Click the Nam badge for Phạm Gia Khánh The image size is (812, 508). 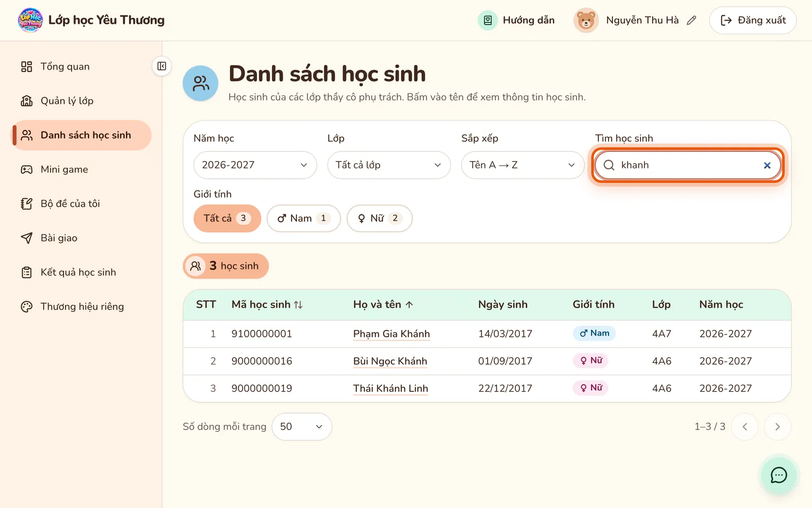click(x=594, y=333)
